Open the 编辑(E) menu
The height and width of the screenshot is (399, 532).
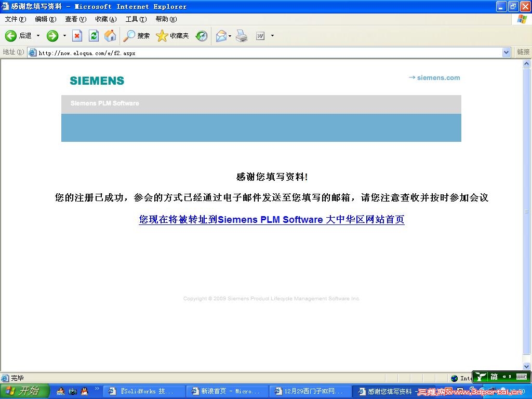[46, 19]
